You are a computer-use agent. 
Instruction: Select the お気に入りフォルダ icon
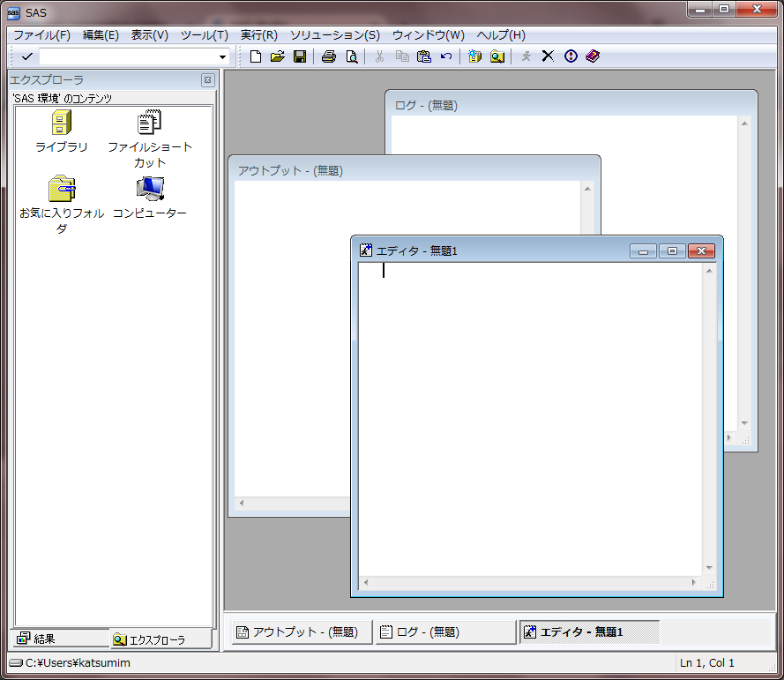(x=62, y=189)
